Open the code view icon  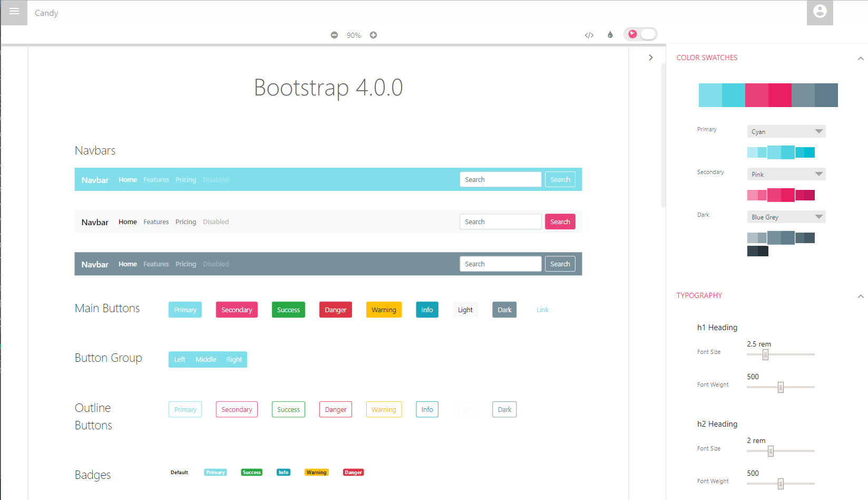point(589,35)
